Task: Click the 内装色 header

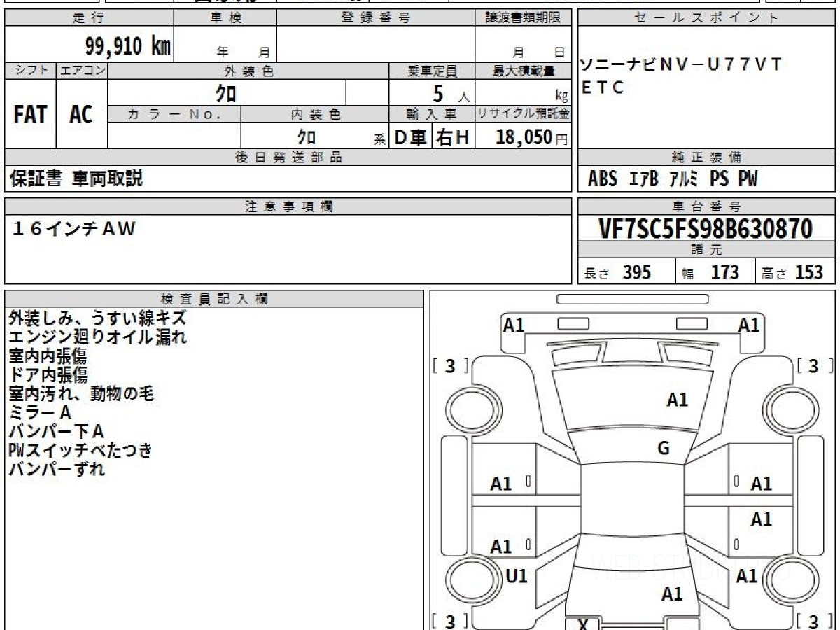Action: pos(315,113)
